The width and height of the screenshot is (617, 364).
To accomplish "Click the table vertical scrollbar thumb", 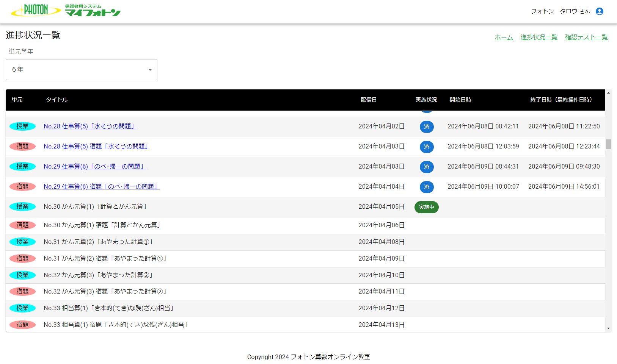I will [x=608, y=144].
